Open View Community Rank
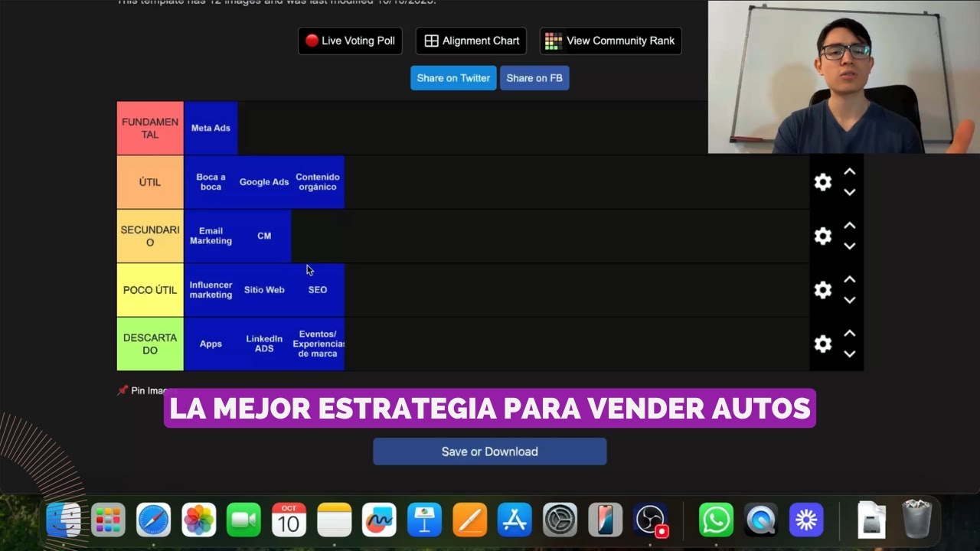 click(x=610, y=41)
